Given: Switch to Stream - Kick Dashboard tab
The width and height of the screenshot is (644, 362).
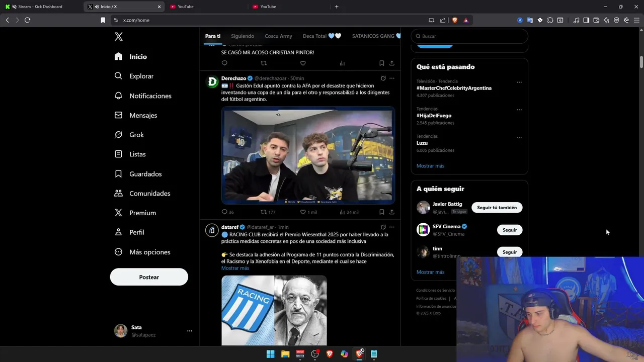Looking at the screenshot, I should [x=40, y=7].
